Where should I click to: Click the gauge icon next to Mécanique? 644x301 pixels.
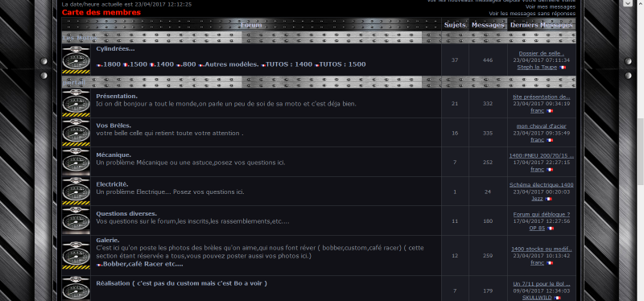click(x=76, y=162)
